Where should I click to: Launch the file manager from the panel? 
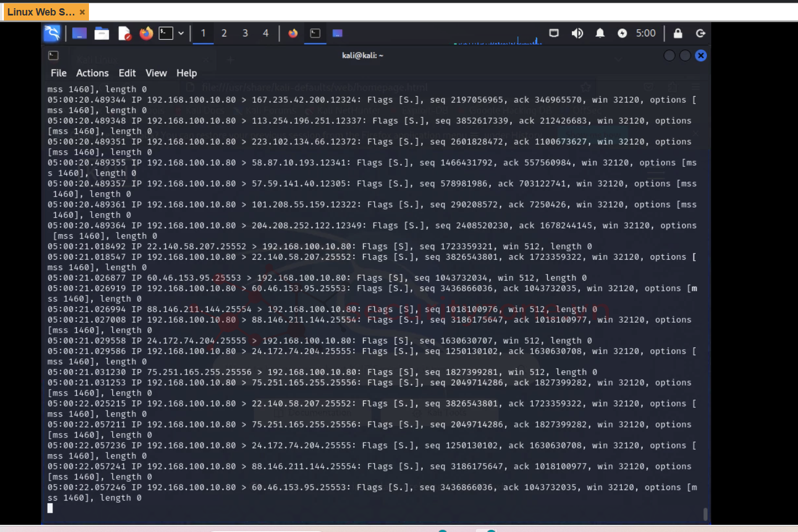coord(102,34)
